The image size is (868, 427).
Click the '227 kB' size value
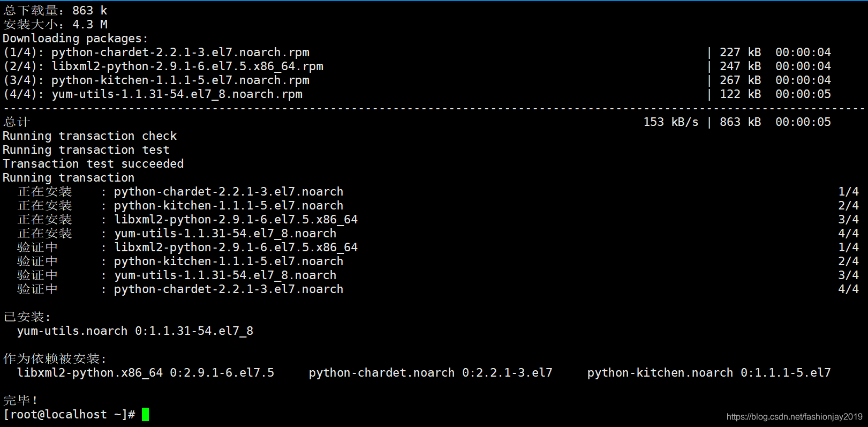click(740, 53)
